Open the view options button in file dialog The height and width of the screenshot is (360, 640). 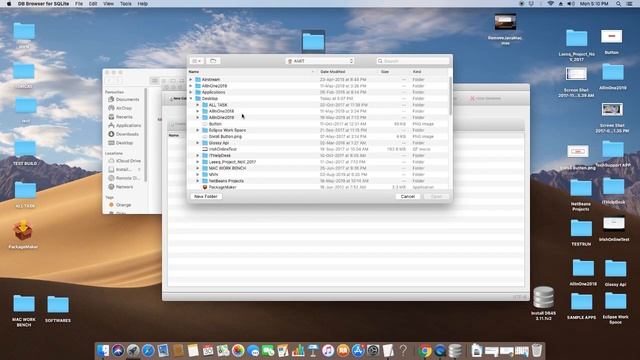point(196,61)
